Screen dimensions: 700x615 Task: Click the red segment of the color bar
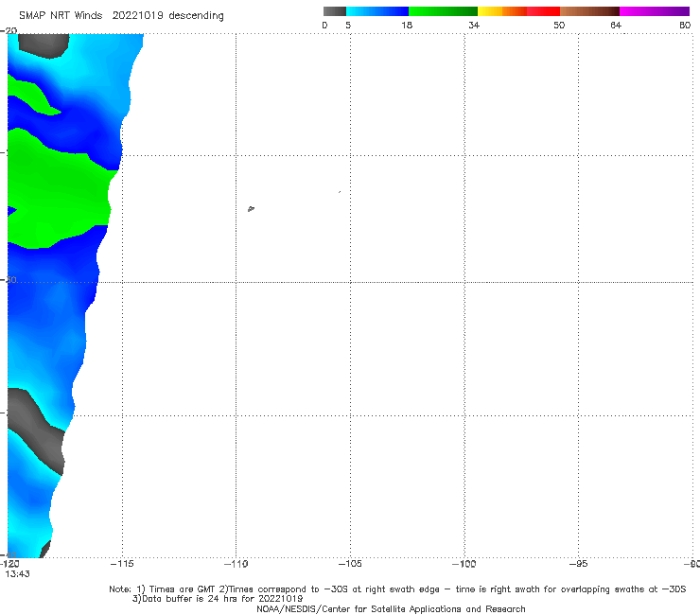(x=543, y=11)
